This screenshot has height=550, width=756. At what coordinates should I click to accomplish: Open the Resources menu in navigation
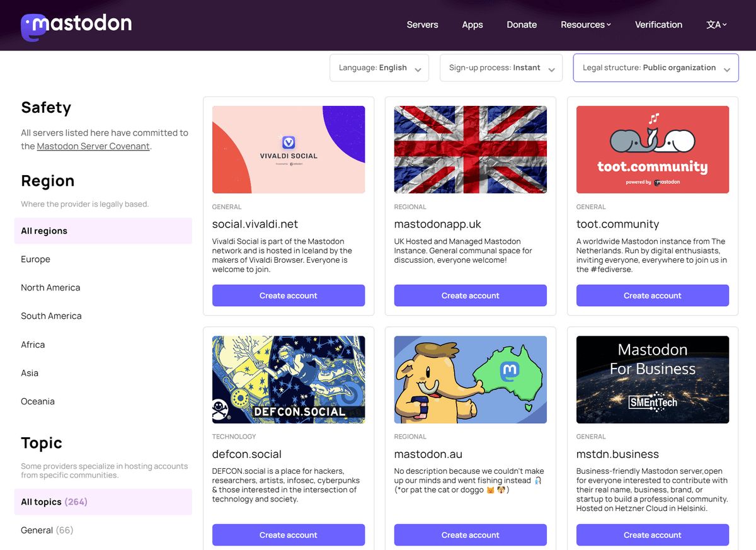(x=586, y=25)
